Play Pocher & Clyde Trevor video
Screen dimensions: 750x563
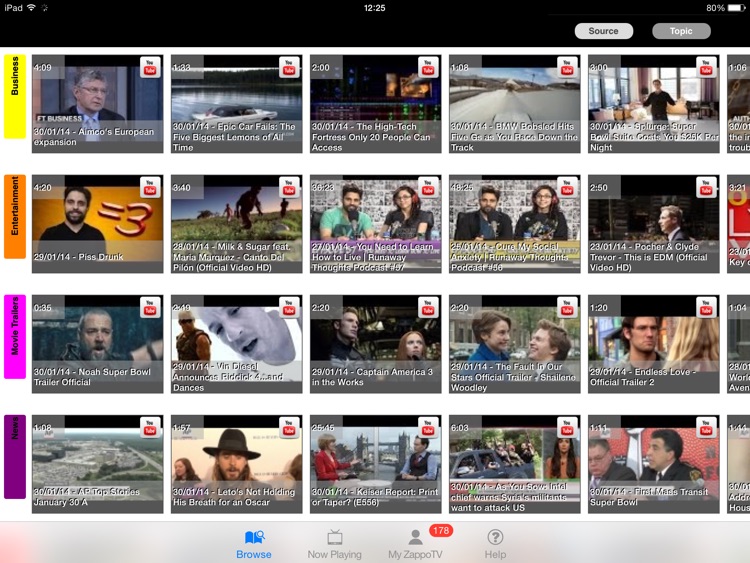coord(654,224)
